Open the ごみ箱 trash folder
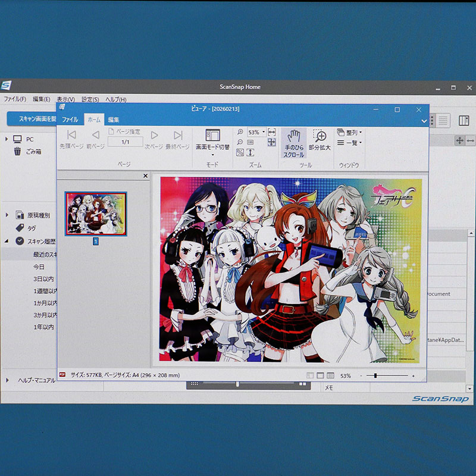The image size is (476, 476). 33,152
